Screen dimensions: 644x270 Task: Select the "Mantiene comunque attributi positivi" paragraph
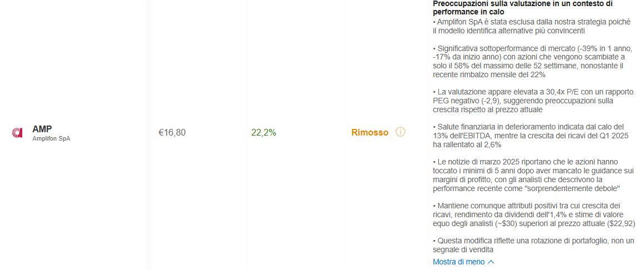(534, 214)
